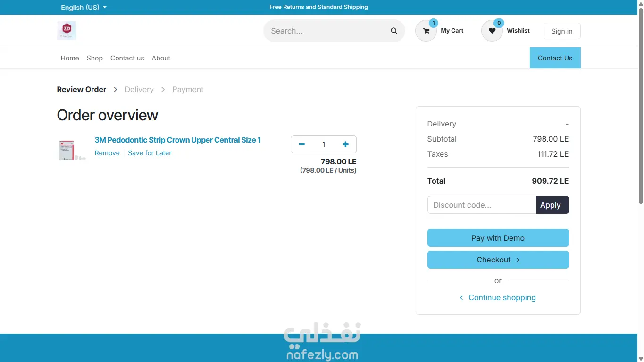Click the Total amount 909.72 LE

[550, 181]
